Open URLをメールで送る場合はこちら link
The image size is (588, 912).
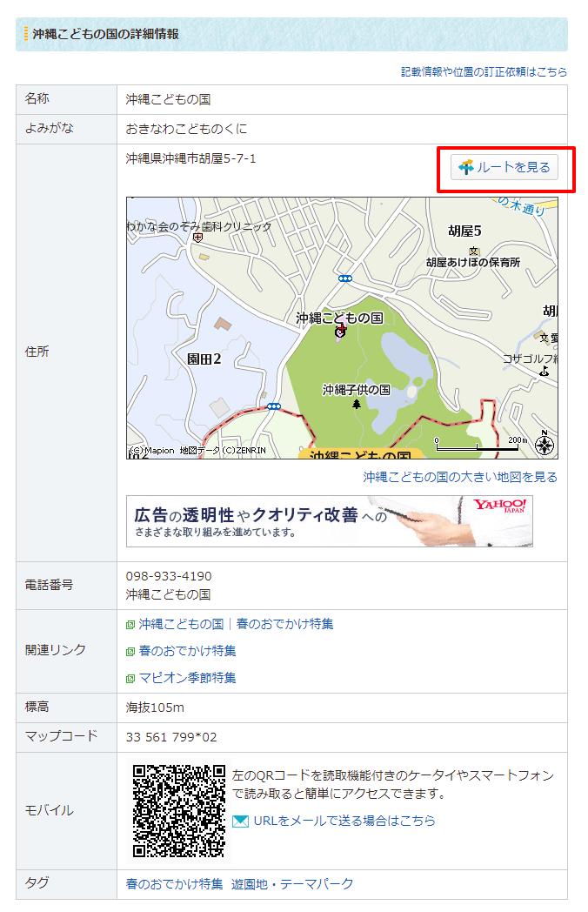[344, 821]
